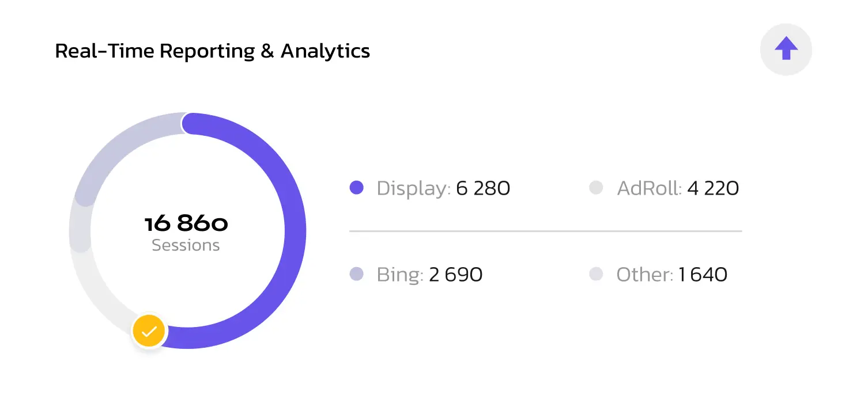
Task: Click the yellow checkmark badge on donut
Action: (x=149, y=331)
